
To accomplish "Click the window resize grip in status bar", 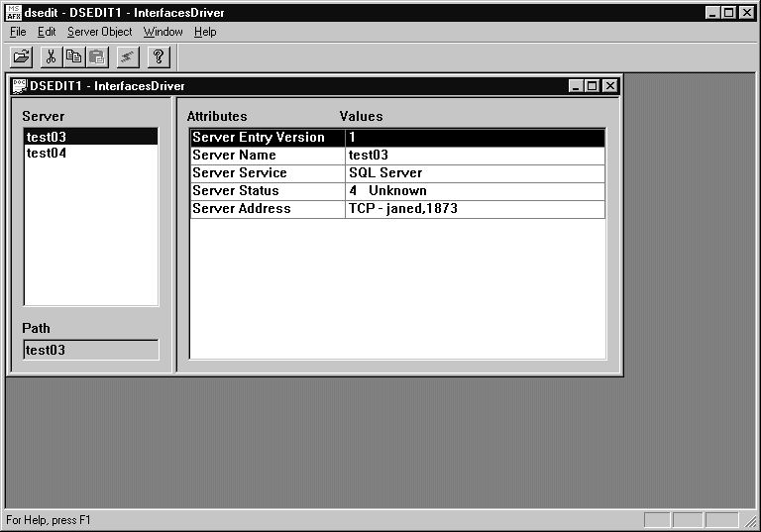I will [750, 521].
